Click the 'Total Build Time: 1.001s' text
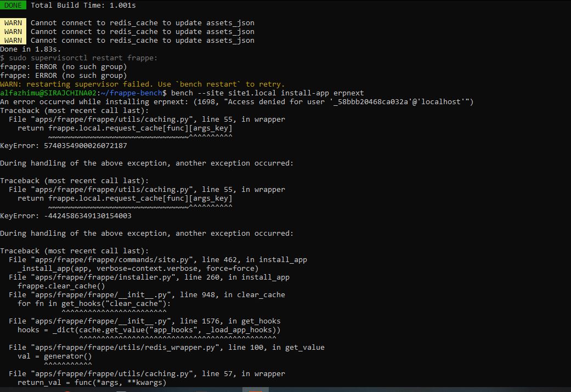Screen dimensions: 571x392 (83, 5)
